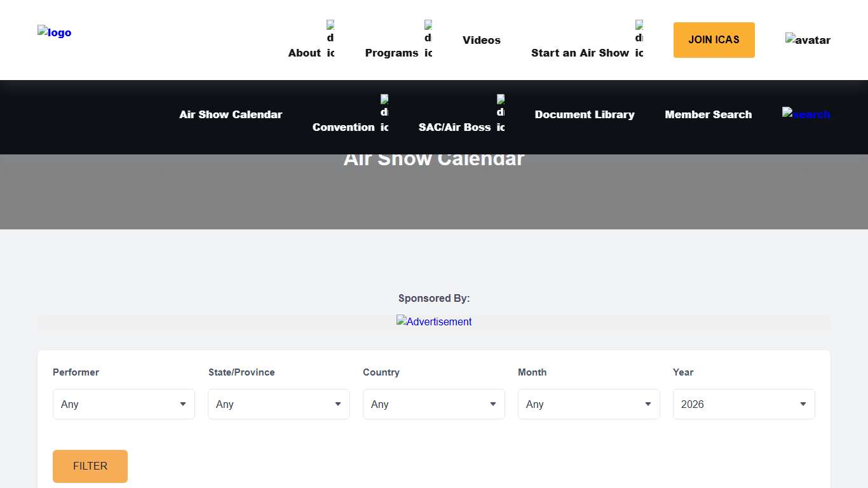
Task: Select Videos in the top navigation
Action: [481, 40]
